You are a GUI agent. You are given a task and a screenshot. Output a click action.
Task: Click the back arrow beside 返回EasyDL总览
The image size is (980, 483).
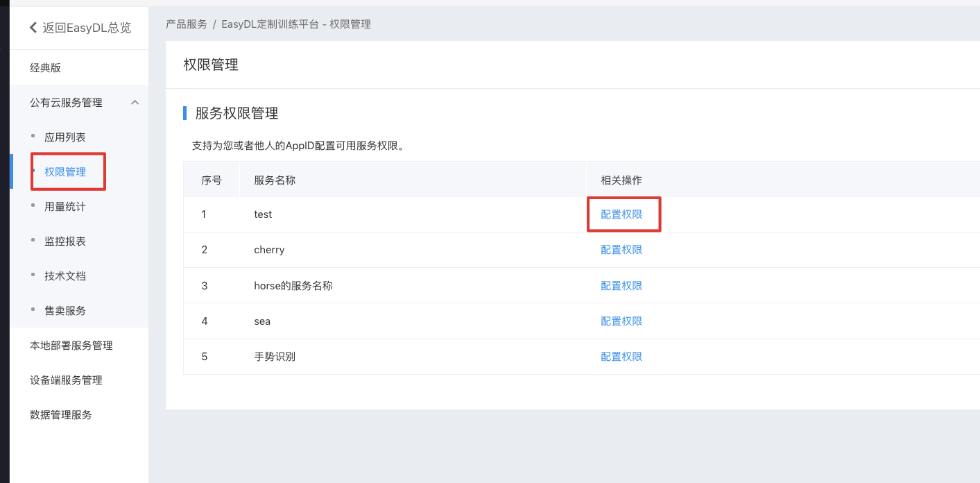[x=33, y=28]
